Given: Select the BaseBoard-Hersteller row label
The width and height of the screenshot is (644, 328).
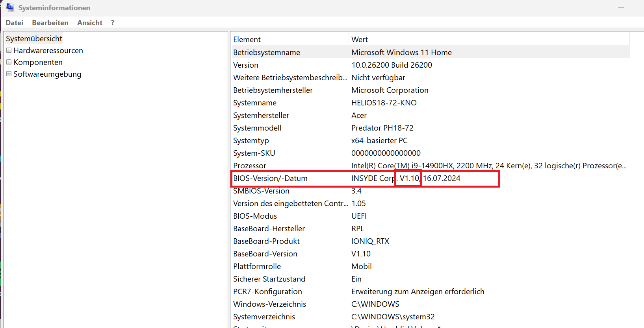Looking at the screenshot, I should 269,228.
